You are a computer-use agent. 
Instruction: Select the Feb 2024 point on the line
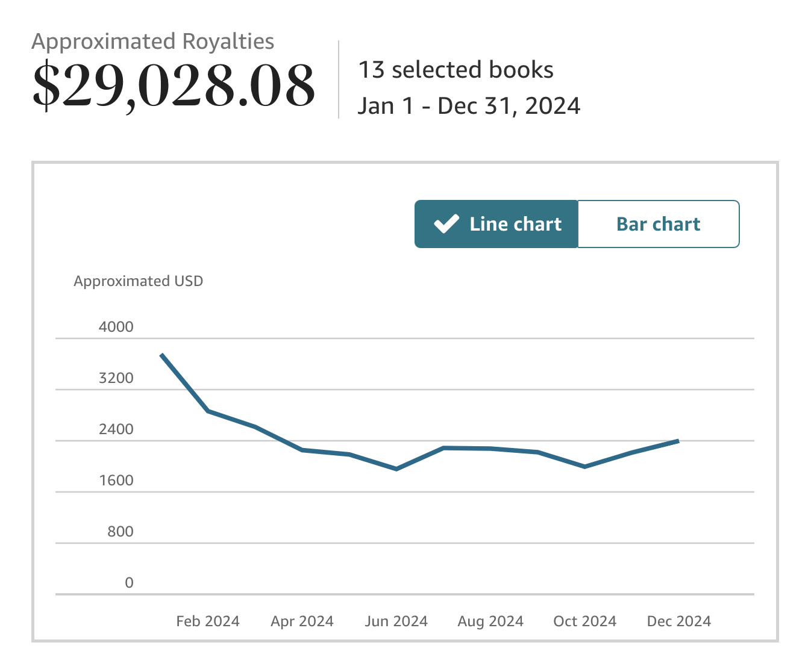coord(208,411)
